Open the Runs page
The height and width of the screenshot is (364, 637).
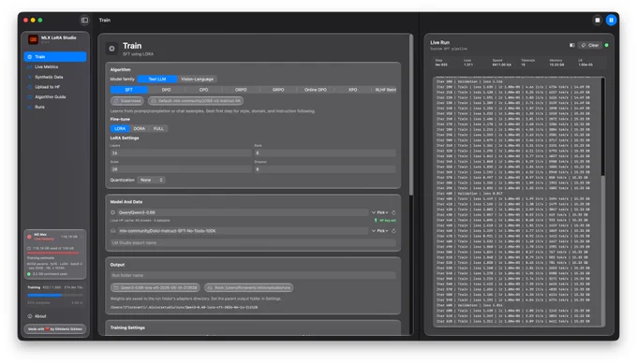(x=55, y=107)
